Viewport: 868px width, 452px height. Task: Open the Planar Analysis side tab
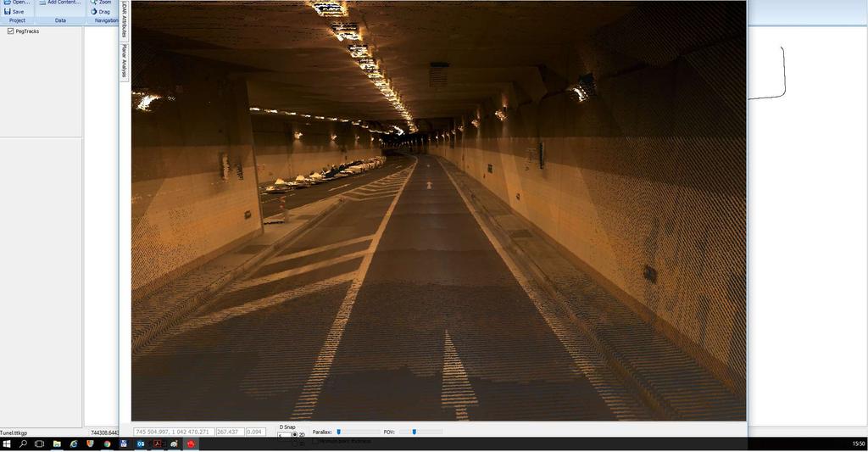[125, 61]
